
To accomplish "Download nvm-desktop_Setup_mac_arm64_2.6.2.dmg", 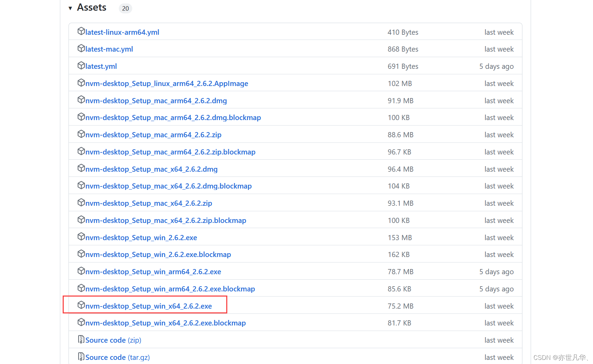I will pyautogui.click(x=156, y=101).
